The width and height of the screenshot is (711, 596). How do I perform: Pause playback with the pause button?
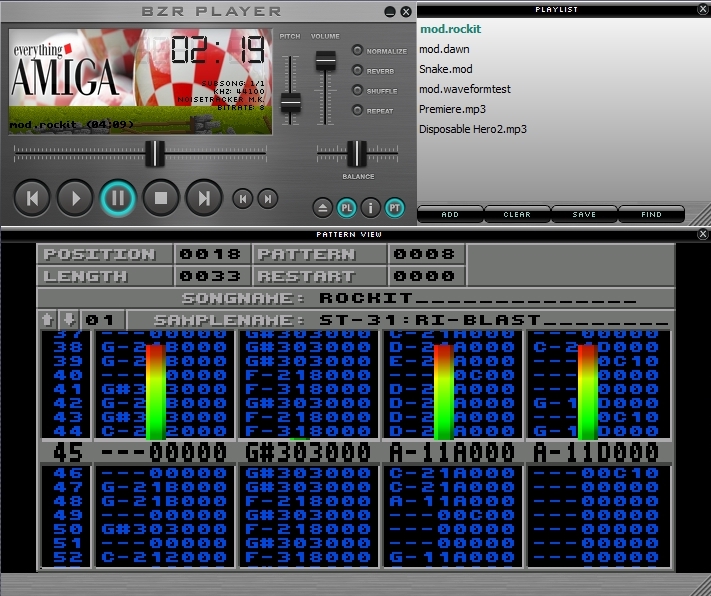118,198
